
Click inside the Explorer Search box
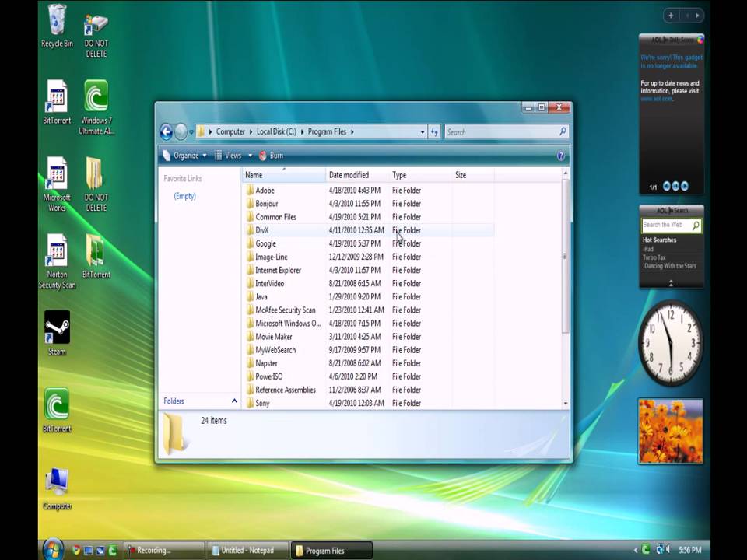pos(502,132)
